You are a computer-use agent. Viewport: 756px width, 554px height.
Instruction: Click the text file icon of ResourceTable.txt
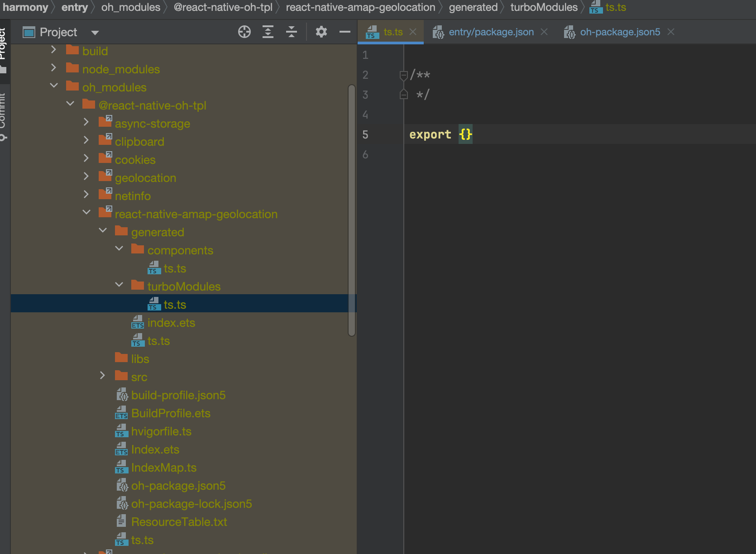tap(121, 521)
